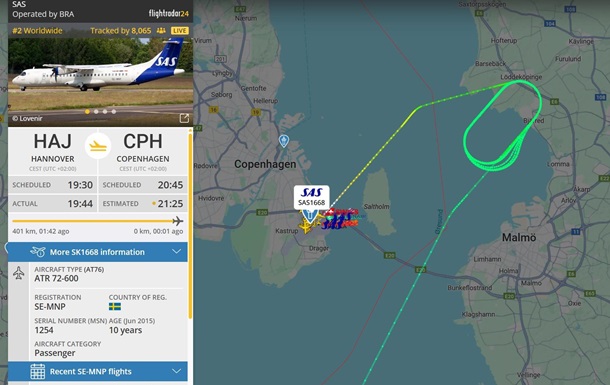Click the yellow flight progress bar
This screenshot has width=610, height=385.
(x=93, y=221)
